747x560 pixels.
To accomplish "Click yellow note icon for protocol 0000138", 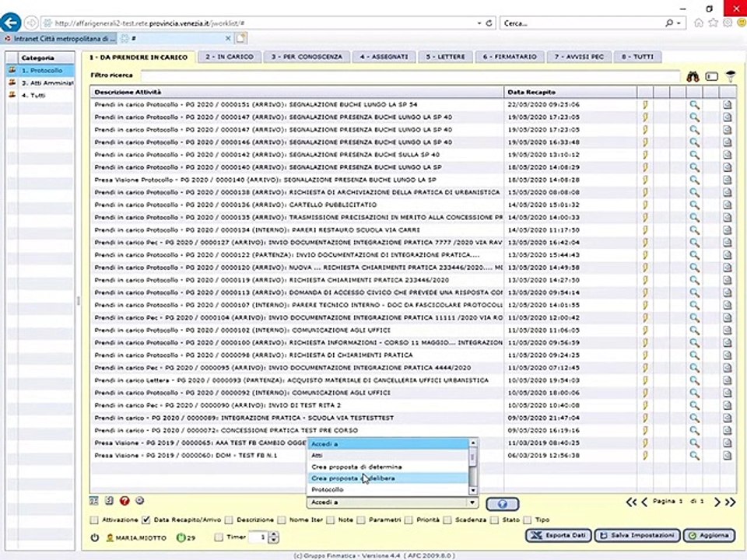I will [645, 192].
